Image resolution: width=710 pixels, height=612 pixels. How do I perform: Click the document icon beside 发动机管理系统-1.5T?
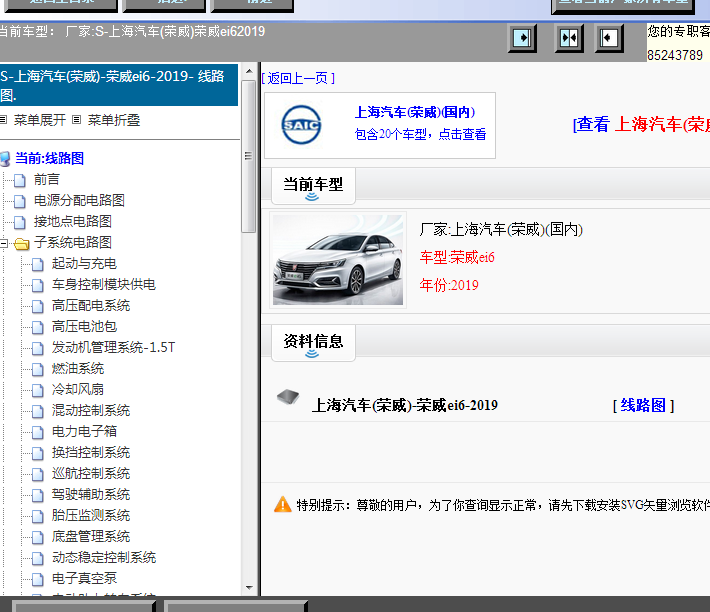38,348
